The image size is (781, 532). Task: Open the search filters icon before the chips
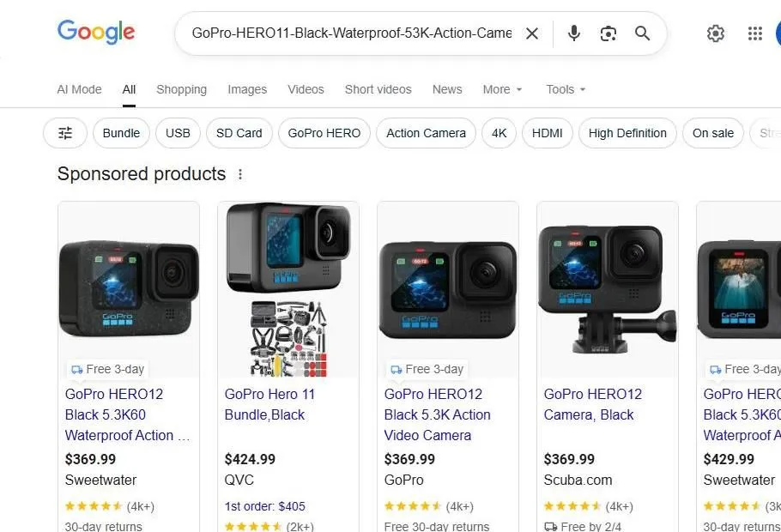click(x=64, y=133)
